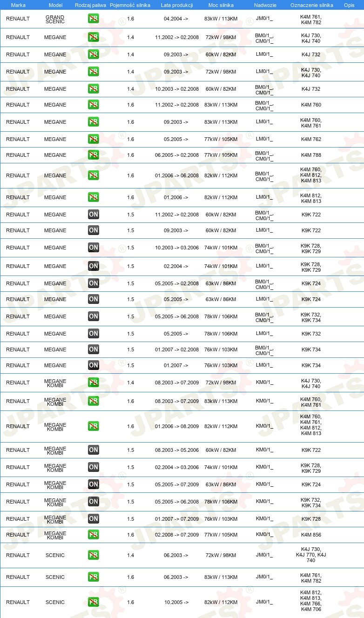Select the '06.2005 -> 02.2008' date cell
This screenshot has width=364, height=618.
177,155
